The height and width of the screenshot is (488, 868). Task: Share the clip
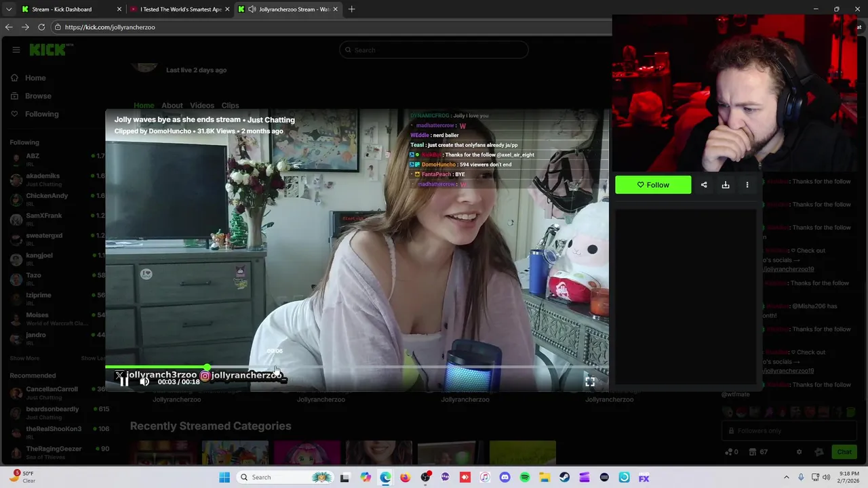704,185
